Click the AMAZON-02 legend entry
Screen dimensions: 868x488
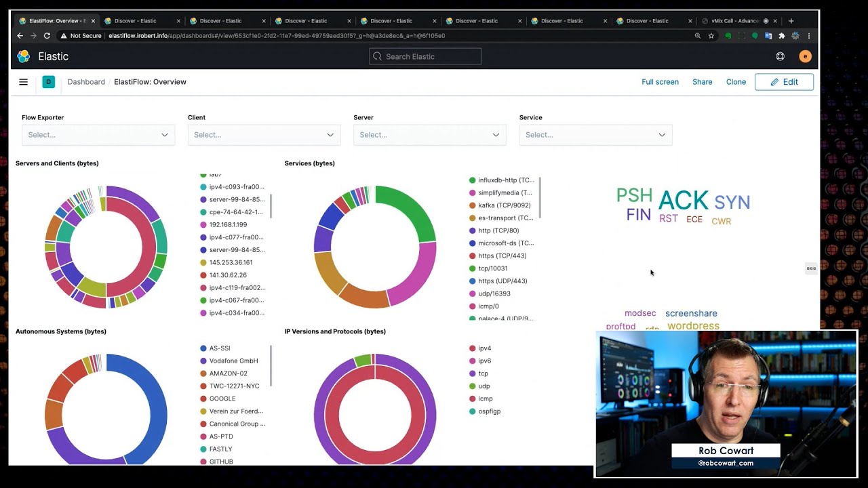click(228, 373)
